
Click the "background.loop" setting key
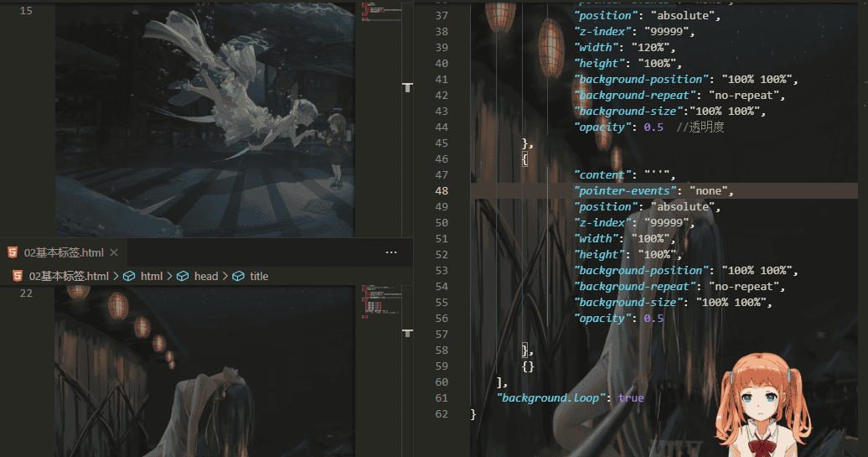click(550, 397)
